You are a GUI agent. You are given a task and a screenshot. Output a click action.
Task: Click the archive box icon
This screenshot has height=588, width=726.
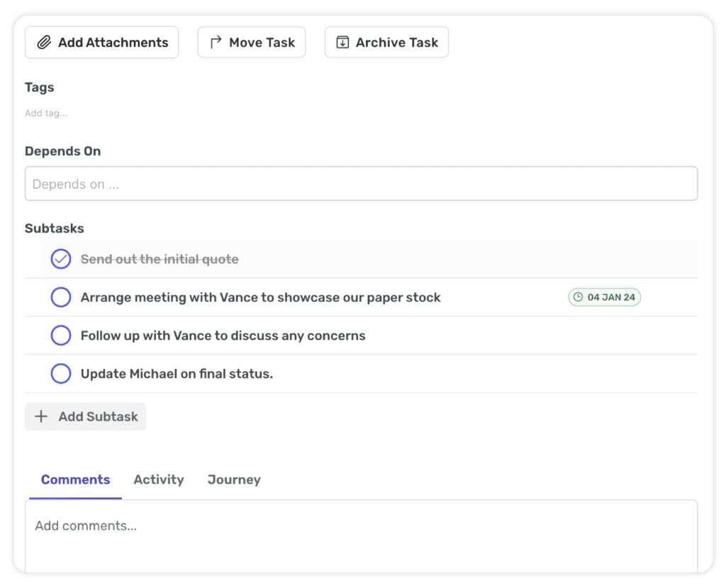coord(342,43)
